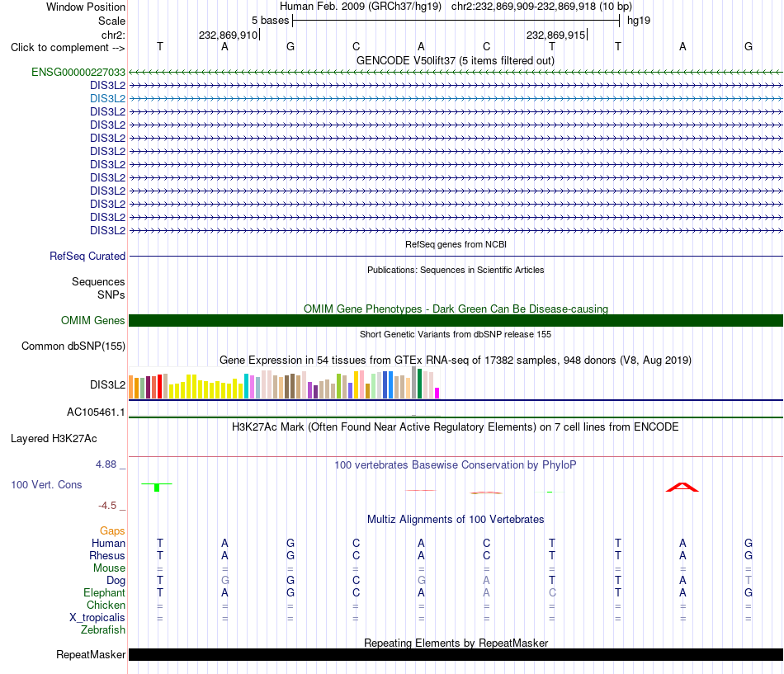The image size is (784, 674).
Task: Click the Rhesus species label
Action: tap(107, 555)
